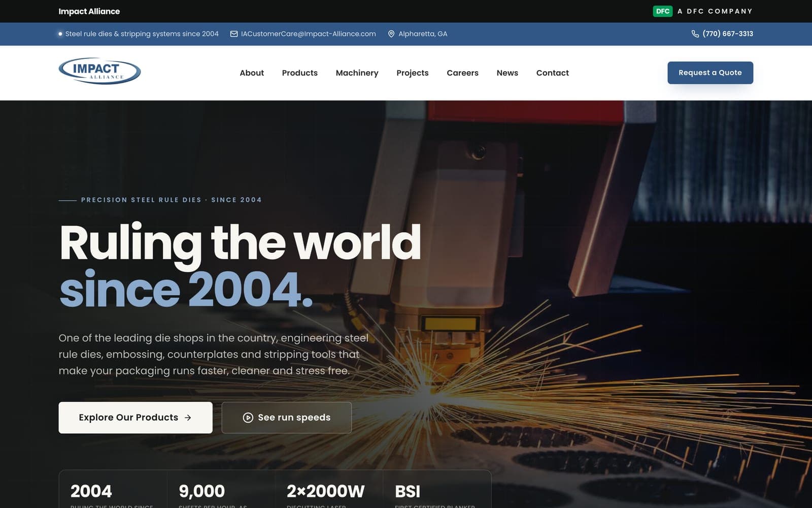812x508 pixels.
Task: Click the 'BSI' stat value
Action: [x=408, y=491]
